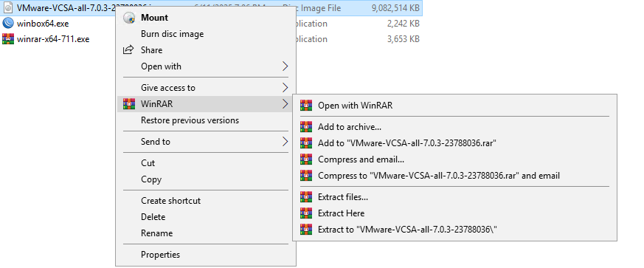
Task: Click the icon beside Extract to VMware-VCSA folder
Action: (306, 230)
